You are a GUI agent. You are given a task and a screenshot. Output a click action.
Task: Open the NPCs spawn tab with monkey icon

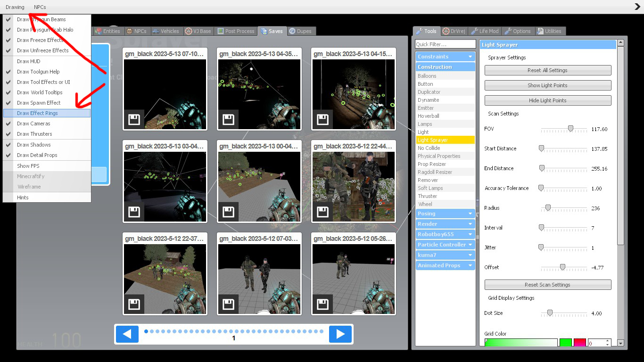coord(136,31)
